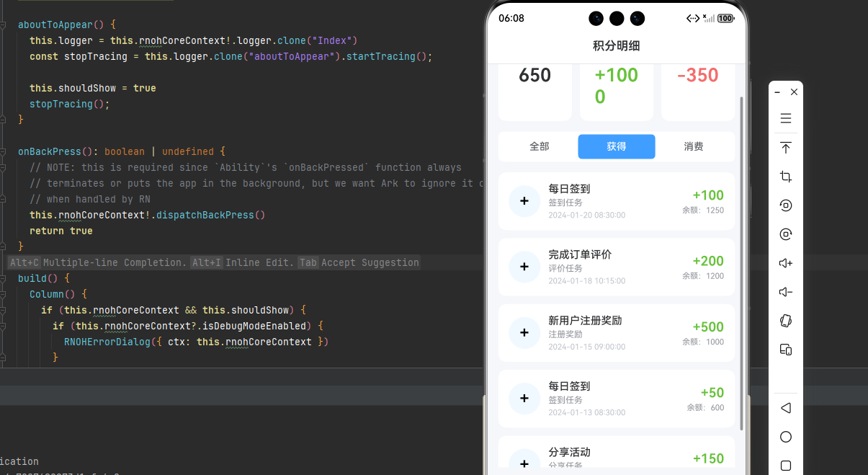Click the 积分明细 page title

(x=617, y=46)
